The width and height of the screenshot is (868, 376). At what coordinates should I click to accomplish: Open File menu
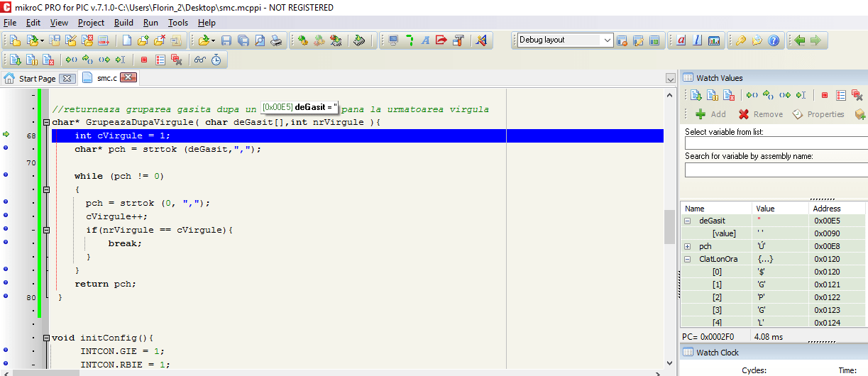(x=10, y=23)
